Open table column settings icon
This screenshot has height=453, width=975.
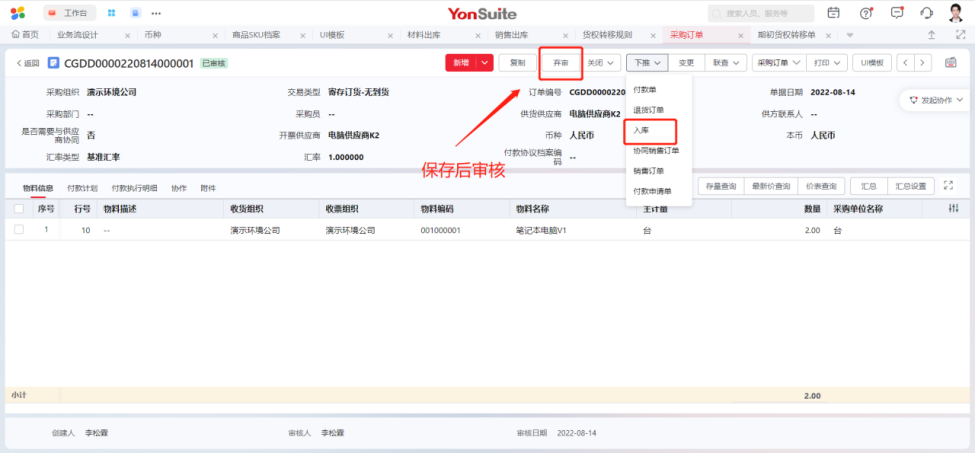(954, 209)
